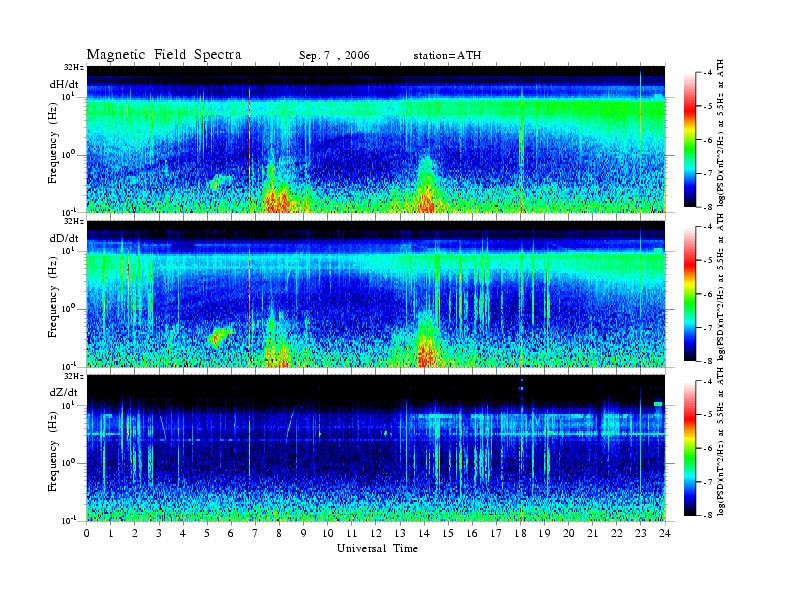This screenshot has width=792, height=612.
Task: Click the "32Hz" tick above dZ/dt
Action: [74, 376]
